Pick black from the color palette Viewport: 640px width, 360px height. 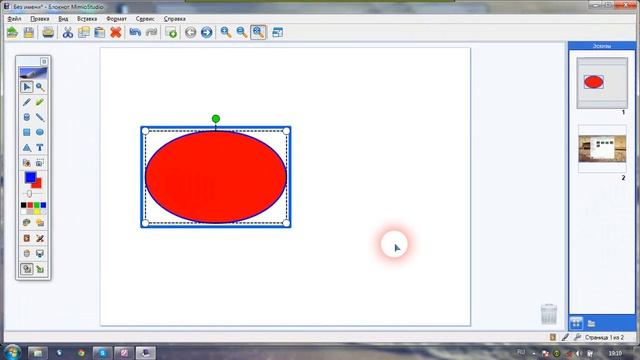pyautogui.click(x=23, y=205)
